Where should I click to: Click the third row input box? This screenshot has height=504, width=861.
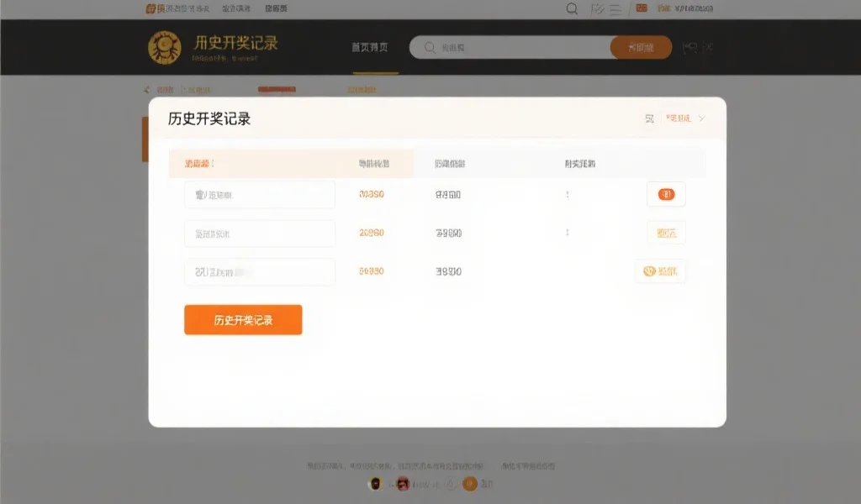click(x=260, y=272)
